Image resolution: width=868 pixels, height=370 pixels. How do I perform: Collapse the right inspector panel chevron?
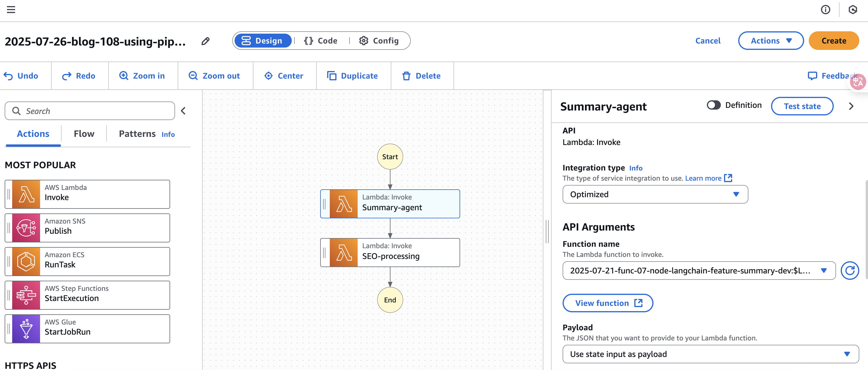click(851, 106)
